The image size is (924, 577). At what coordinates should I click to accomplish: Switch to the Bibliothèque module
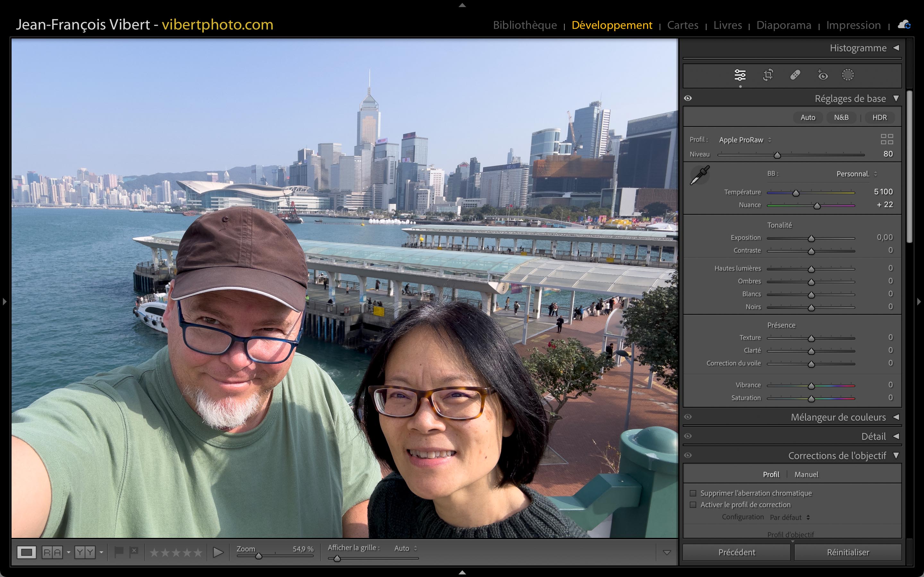[x=525, y=25]
